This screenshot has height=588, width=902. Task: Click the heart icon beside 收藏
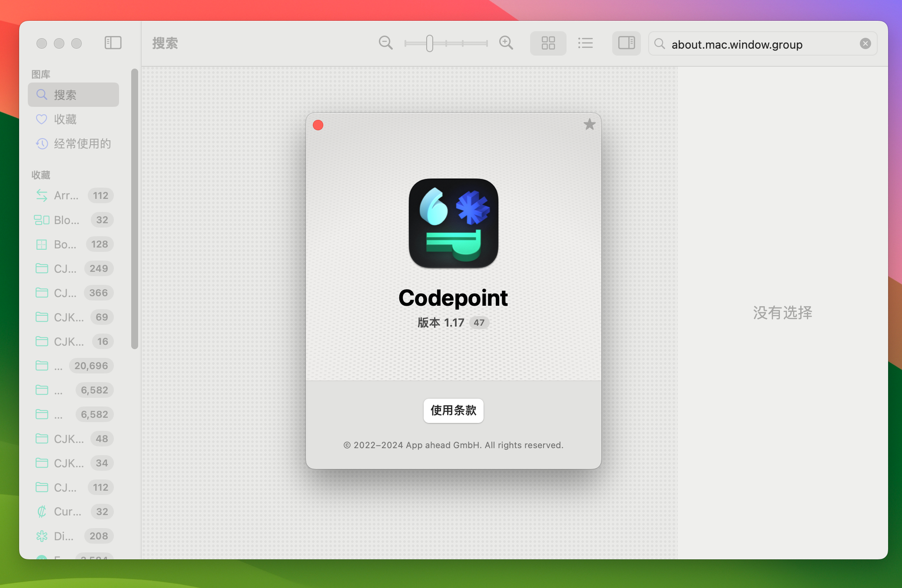pos(42,119)
